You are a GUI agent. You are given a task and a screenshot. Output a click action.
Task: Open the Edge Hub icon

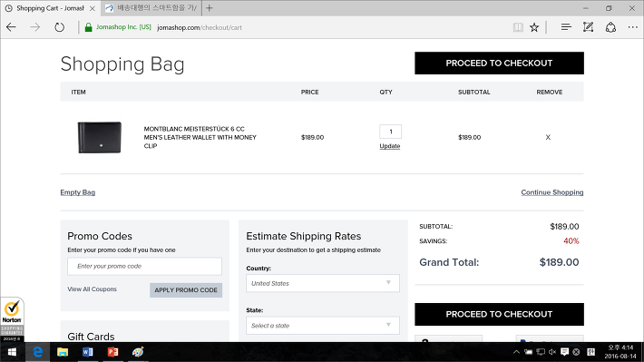566,27
